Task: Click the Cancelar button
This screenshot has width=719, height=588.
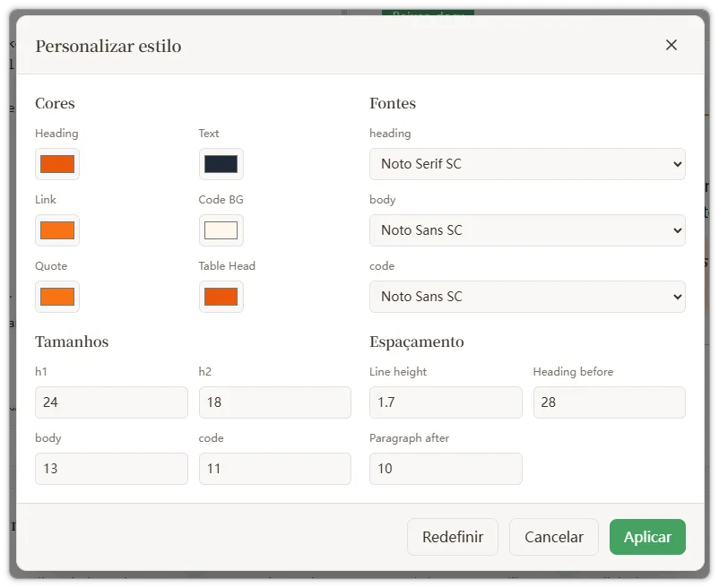Action: coord(554,537)
